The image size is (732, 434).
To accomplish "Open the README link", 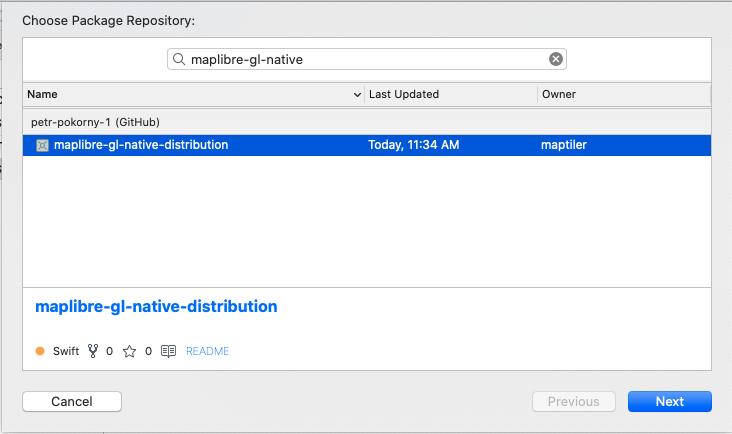I will click(208, 351).
